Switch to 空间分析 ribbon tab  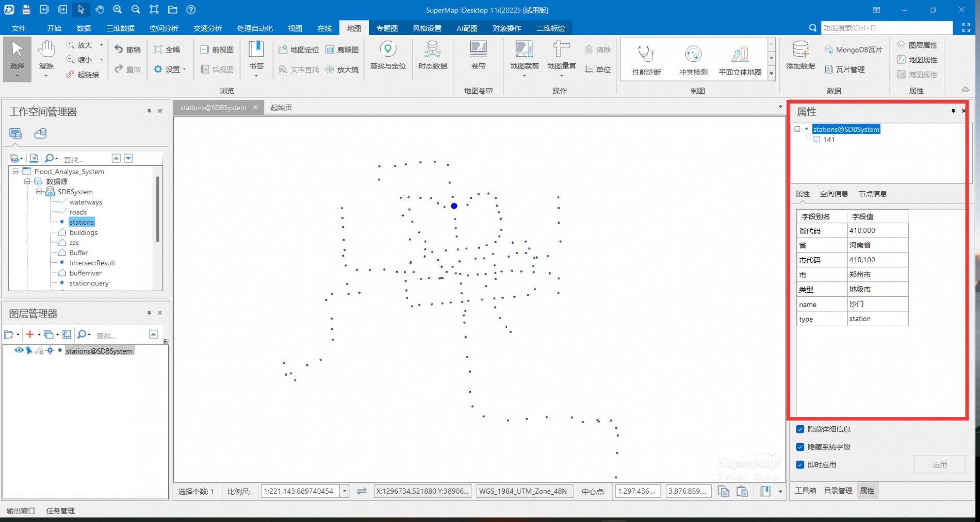[x=164, y=28]
